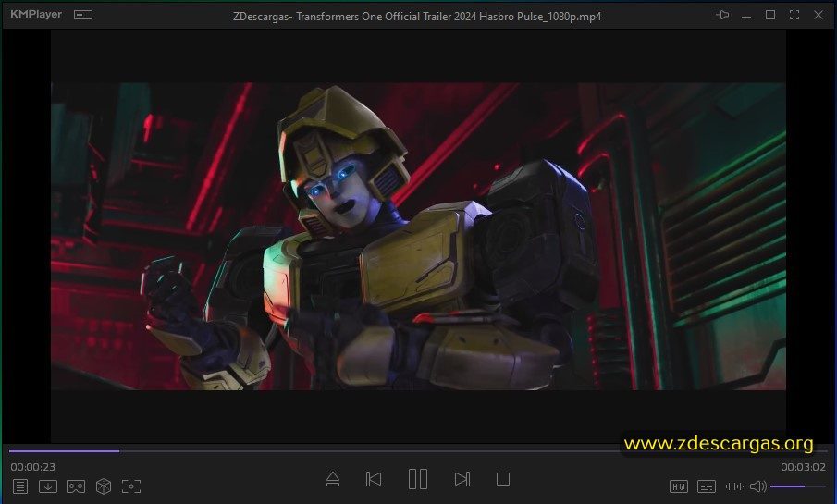Toggle hardware acceleration HW icon
This screenshot has height=504, width=837.
pos(679,486)
